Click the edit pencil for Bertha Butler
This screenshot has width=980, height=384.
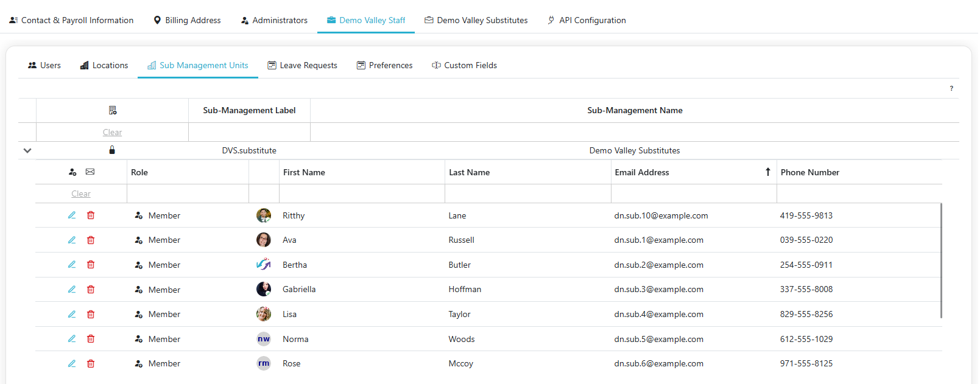[72, 265]
